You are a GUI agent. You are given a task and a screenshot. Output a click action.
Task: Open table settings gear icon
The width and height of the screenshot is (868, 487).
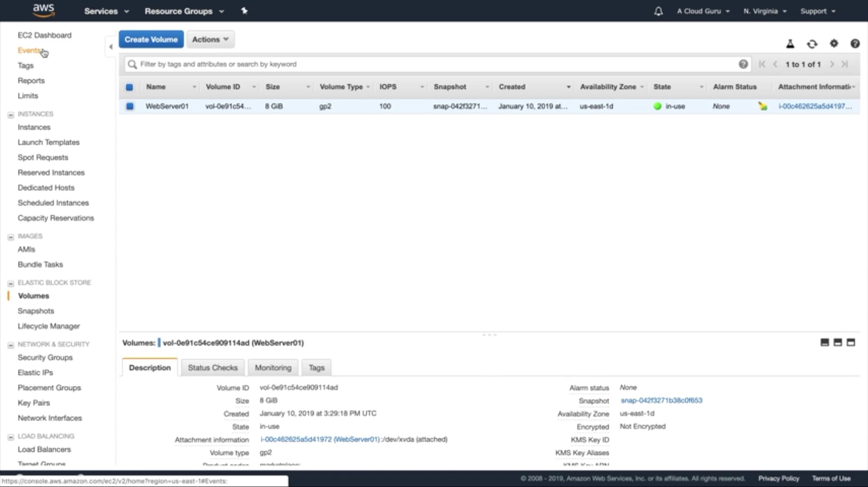point(834,43)
